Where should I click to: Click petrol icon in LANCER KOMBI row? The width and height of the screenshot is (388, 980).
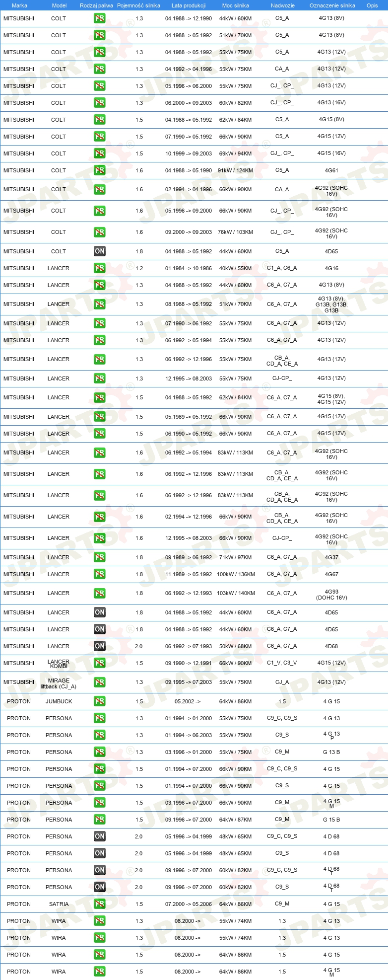pyautogui.click(x=100, y=663)
